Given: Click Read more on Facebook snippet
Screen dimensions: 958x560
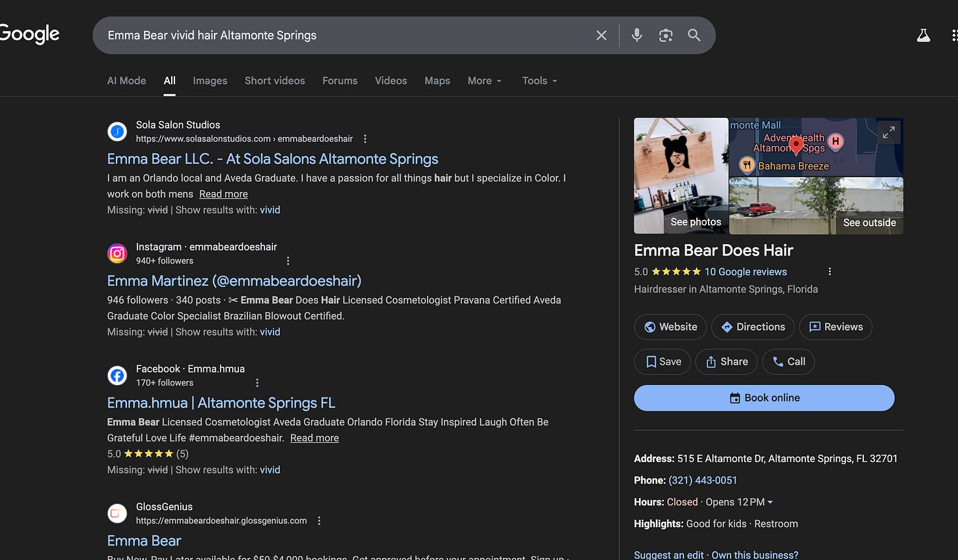Looking at the screenshot, I should point(315,438).
